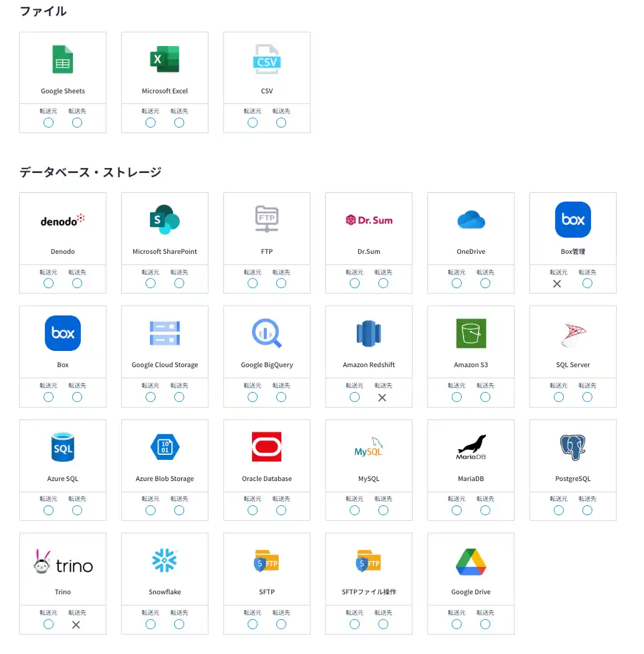Click the Snowflake logo
The width and height of the screenshot is (644, 654).
tap(164, 561)
